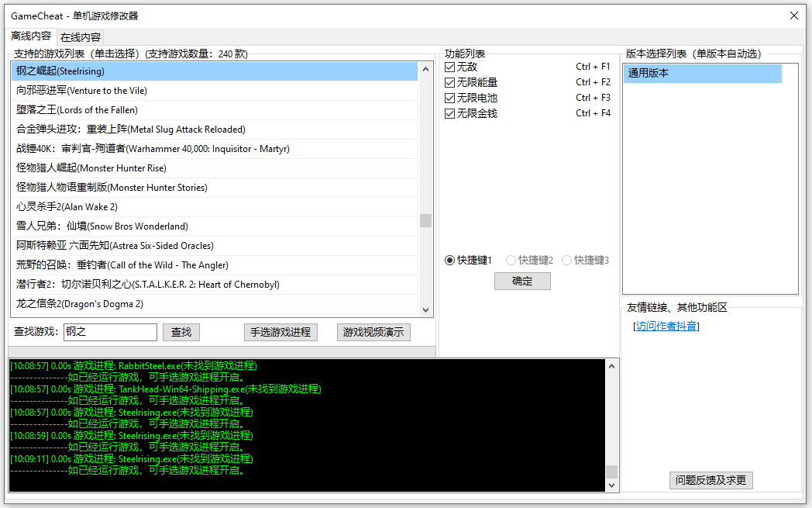Switch to the 在线内容 tab

point(80,36)
